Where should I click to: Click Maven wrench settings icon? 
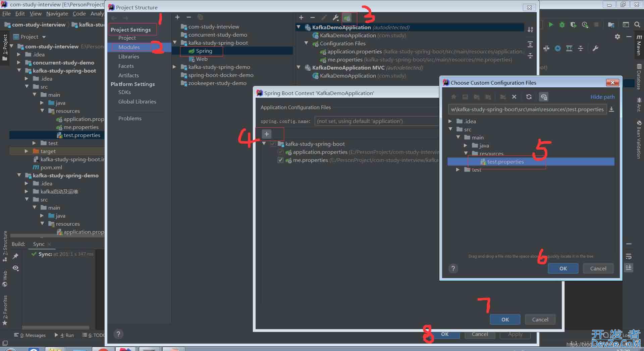tap(595, 48)
